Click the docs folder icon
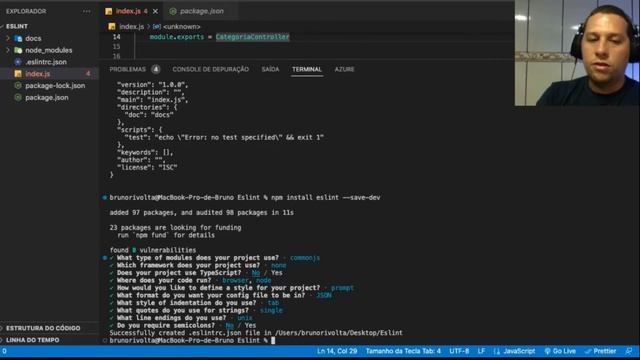Viewport: 640px width, 360px height. [x=18, y=38]
